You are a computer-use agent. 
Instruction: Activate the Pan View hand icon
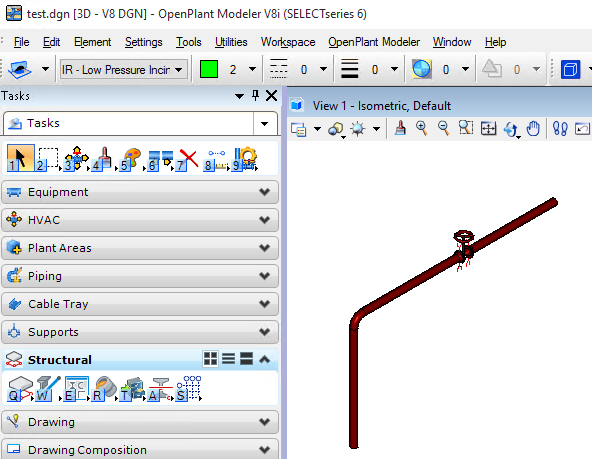533,129
